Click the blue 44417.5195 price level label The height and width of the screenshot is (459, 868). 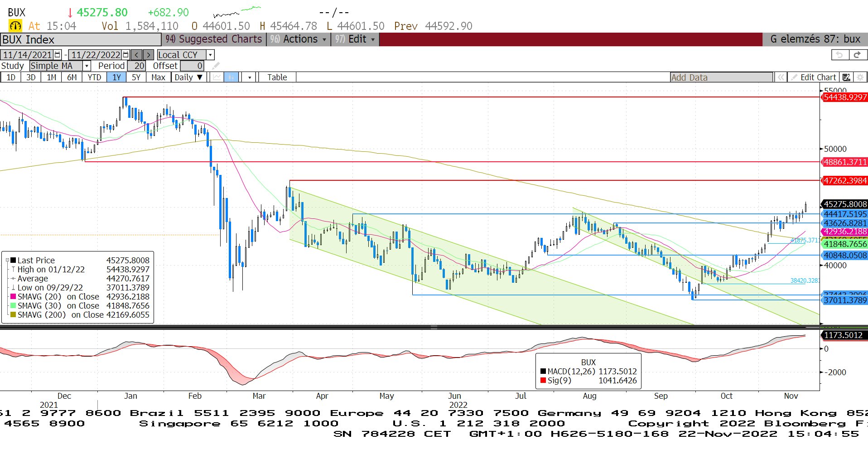(844, 214)
